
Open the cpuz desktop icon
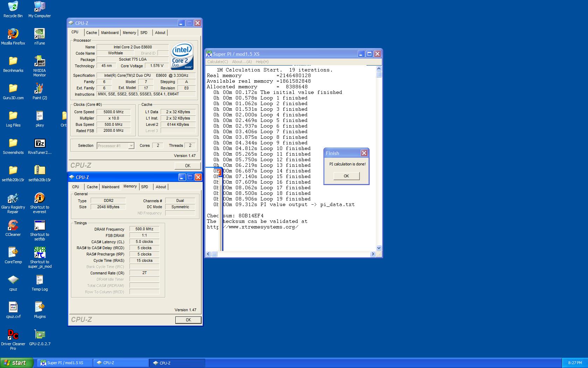pyautogui.click(x=13, y=283)
